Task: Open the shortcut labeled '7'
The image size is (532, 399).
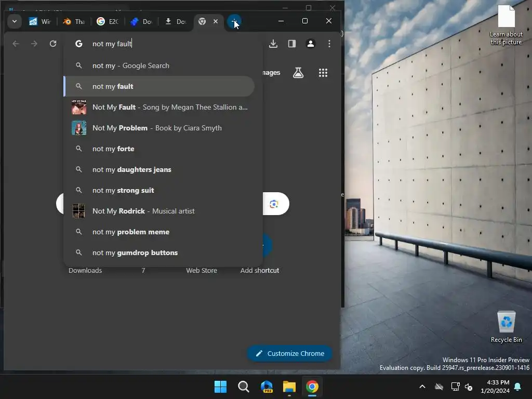Action: pyautogui.click(x=143, y=270)
